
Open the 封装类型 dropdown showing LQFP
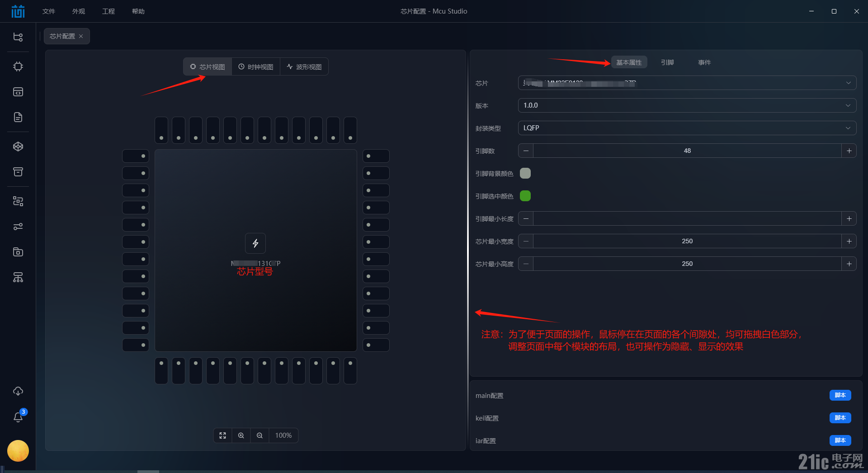click(x=848, y=128)
